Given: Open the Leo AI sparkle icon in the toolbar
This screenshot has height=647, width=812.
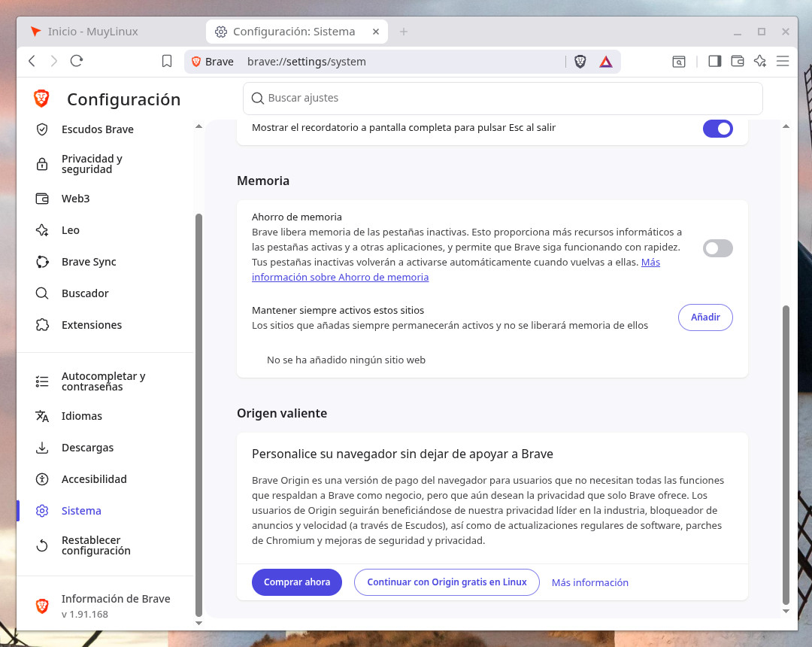Looking at the screenshot, I should click(759, 61).
